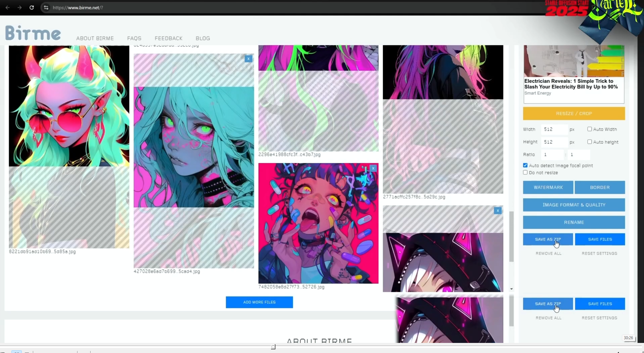644x353 pixels.
Task: Click the lower Save as ZIP button
Action: point(548,304)
